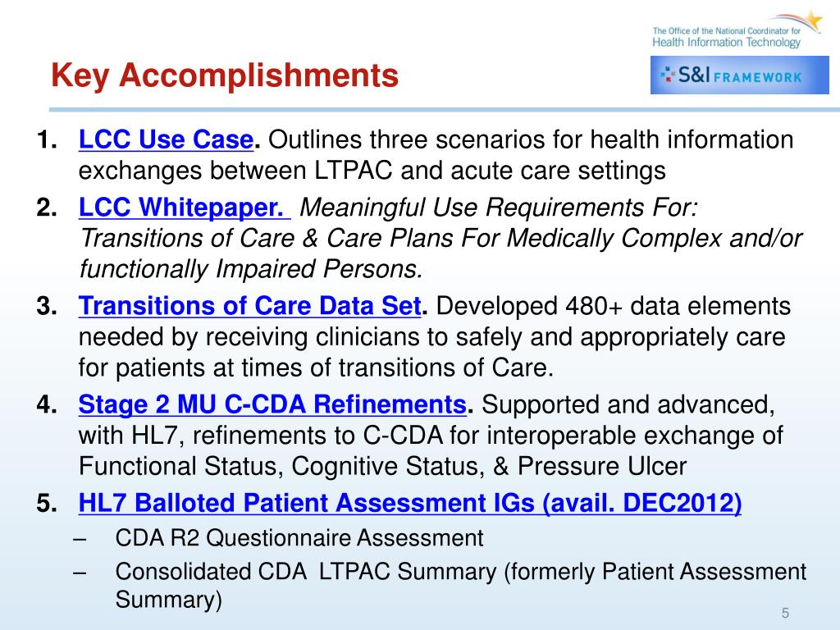Select the CDA R2 Questionnaire Assessment bullet
The image size is (840, 630).
click(299, 538)
